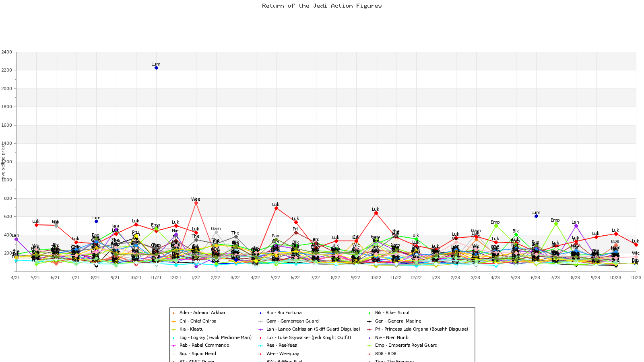Click the x-axis label 4/21
644x362 pixels.
[16, 278]
